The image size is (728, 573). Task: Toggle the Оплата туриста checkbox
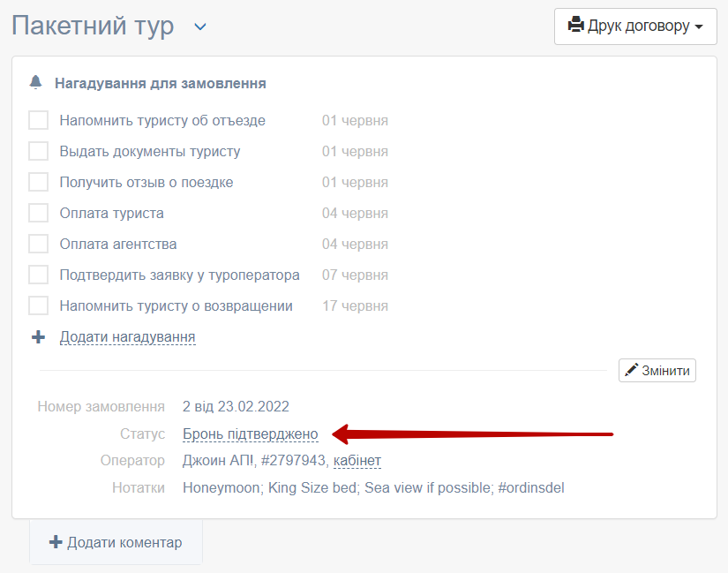pyautogui.click(x=38, y=213)
